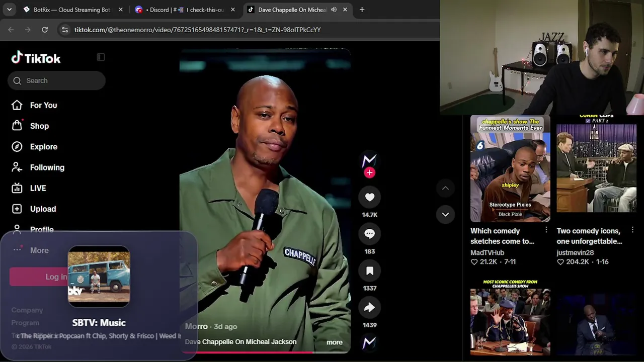Go to the next video with down chevron
644x362 pixels.
(445, 214)
